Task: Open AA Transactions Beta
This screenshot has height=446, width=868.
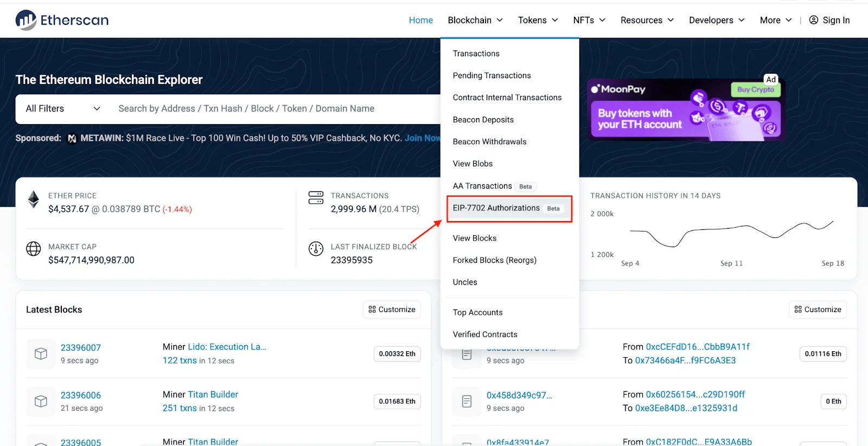Action: pos(494,186)
